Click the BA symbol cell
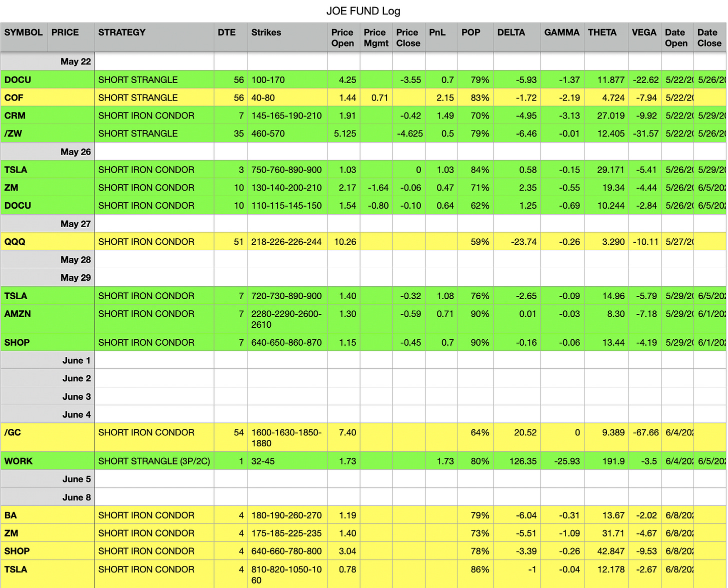The image size is (728, 588). tap(47, 515)
